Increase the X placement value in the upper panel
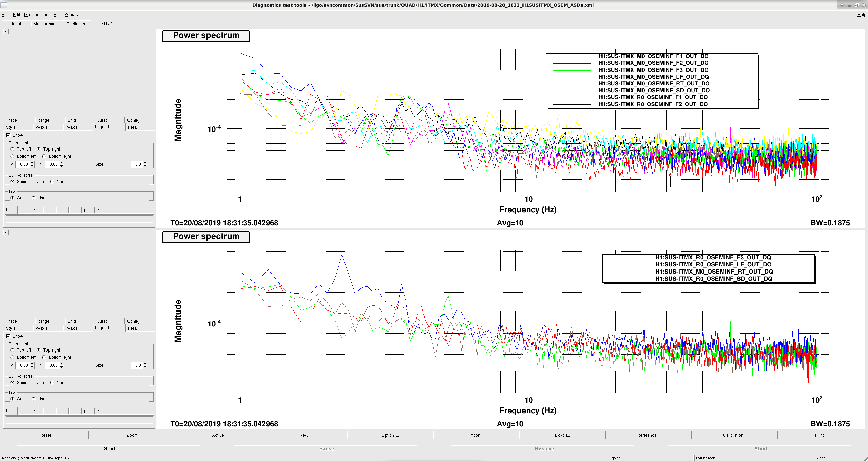The height and width of the screenshot is (461, 868). point(32,163)
